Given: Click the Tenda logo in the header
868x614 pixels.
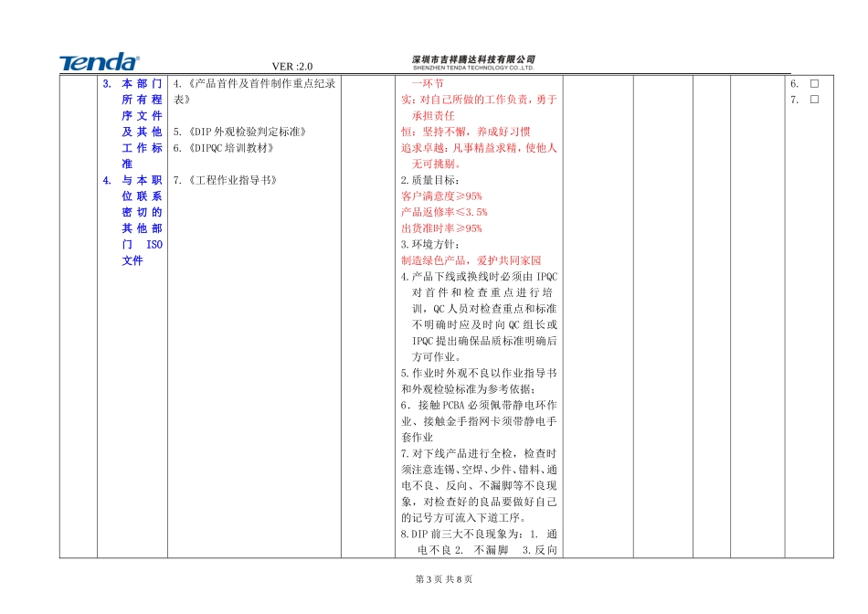Looking at the screenshot, I should pos(99,62).
